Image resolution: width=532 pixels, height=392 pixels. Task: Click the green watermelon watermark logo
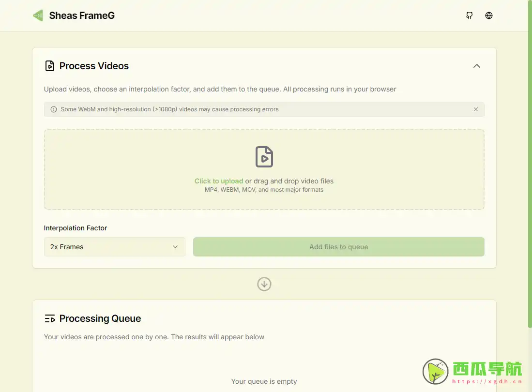(435, 372)
